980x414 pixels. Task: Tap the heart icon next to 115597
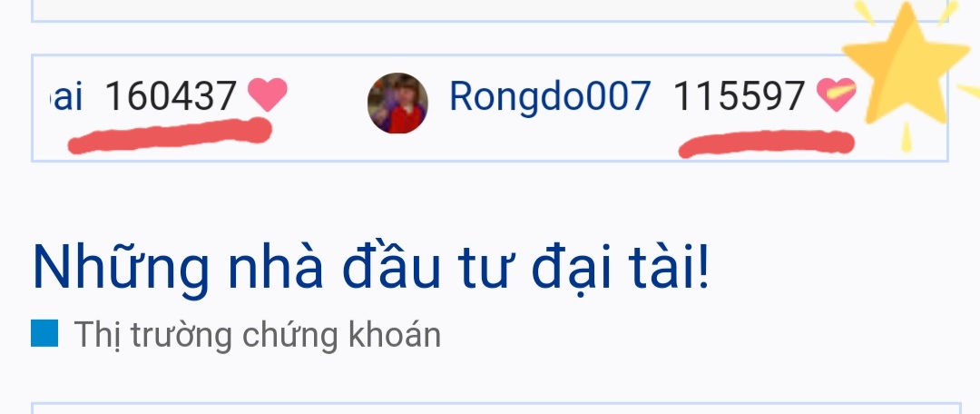coord(837,95)
